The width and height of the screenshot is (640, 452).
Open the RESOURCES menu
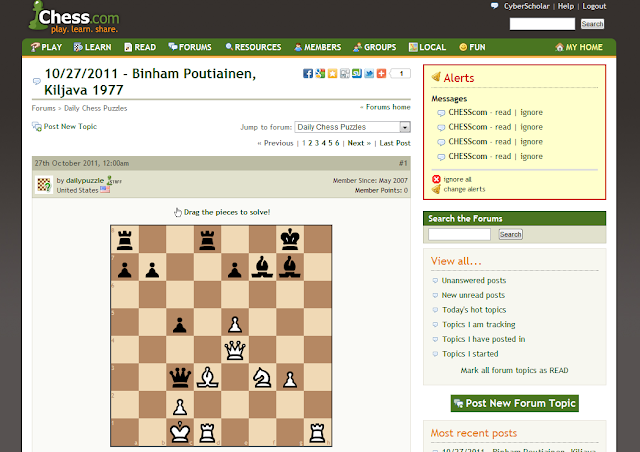pyautogui.click(x=253, y=47)
